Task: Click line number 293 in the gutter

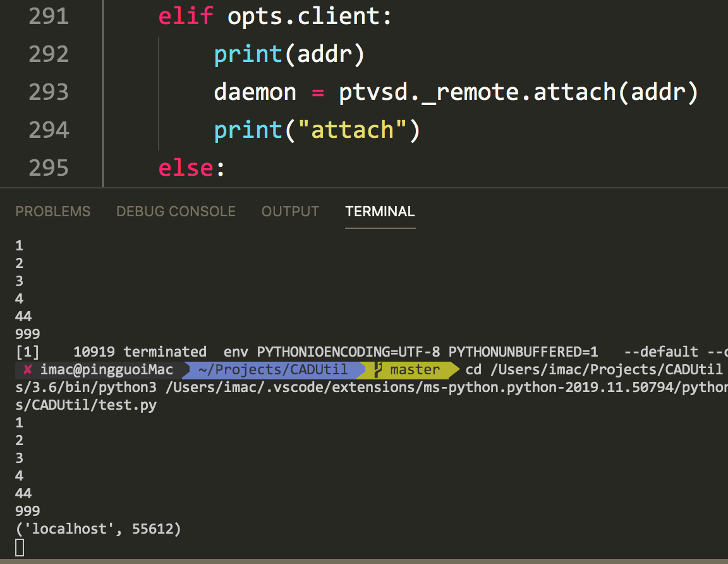Action: tap(49, 92)
